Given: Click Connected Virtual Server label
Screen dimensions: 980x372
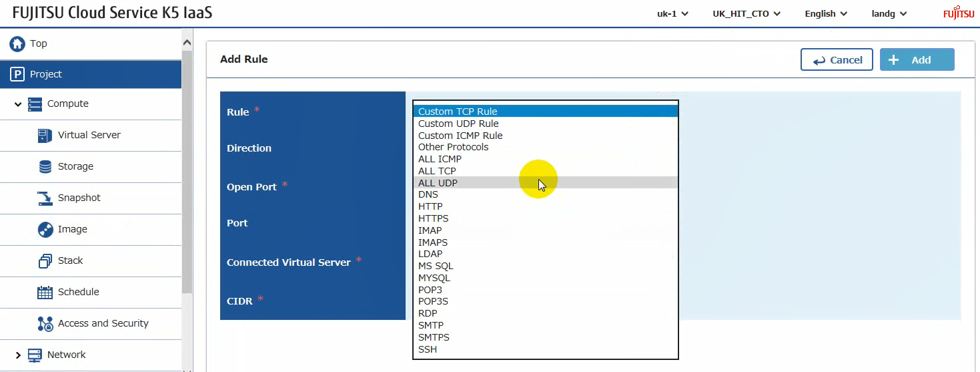Looking at the screenshot, I should pyautogui.click(x=289, y=262).
